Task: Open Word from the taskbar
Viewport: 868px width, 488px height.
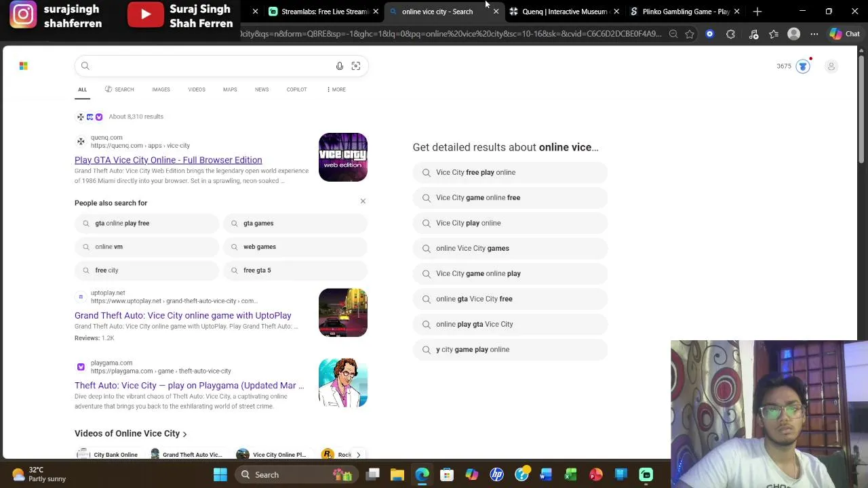Action: click(547, 475)
